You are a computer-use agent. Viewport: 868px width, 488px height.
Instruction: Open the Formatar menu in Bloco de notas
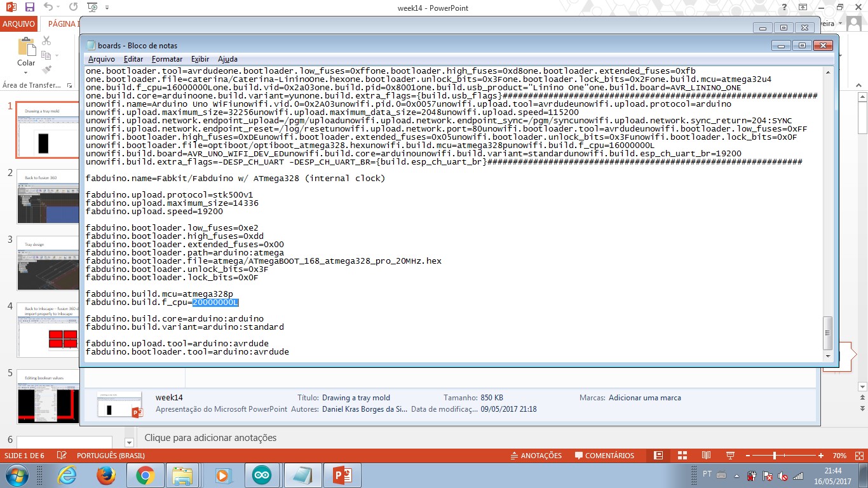167,59
